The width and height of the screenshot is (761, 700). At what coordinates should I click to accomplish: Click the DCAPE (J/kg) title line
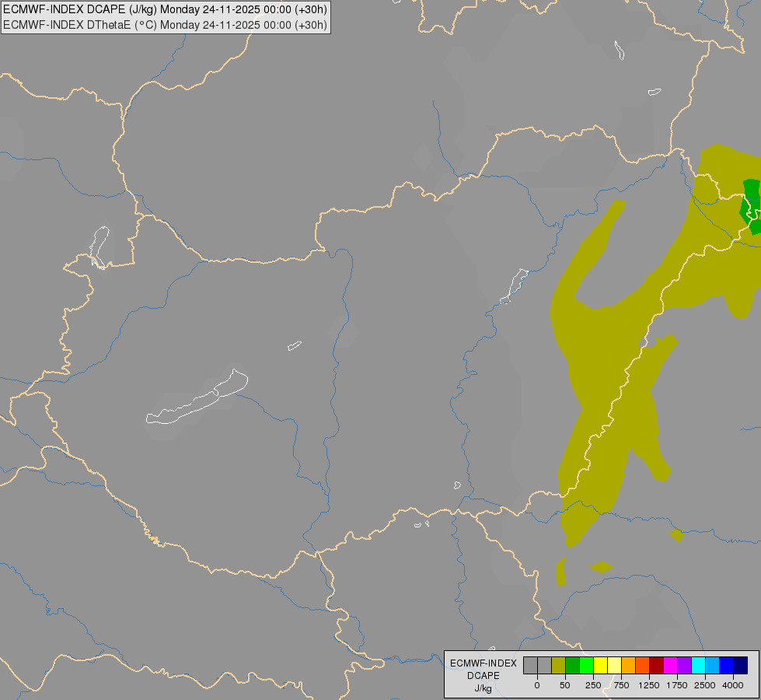click(x=165, y=9)
